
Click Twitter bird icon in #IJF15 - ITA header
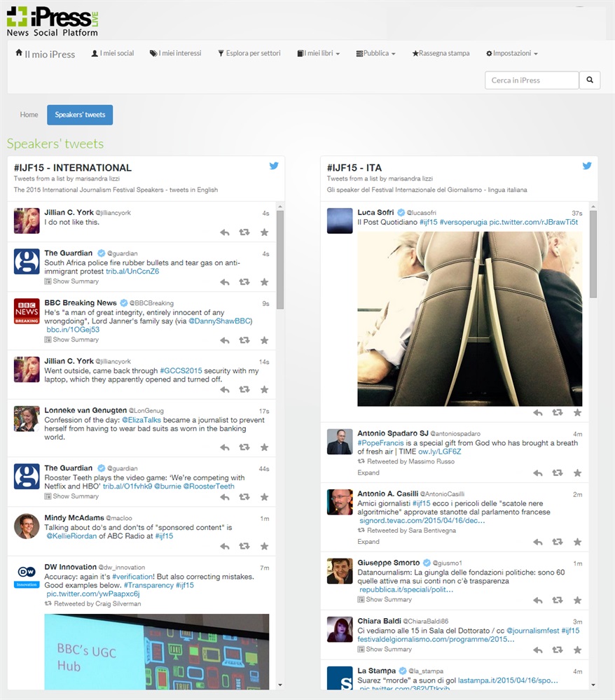click(x=587, y=166)
